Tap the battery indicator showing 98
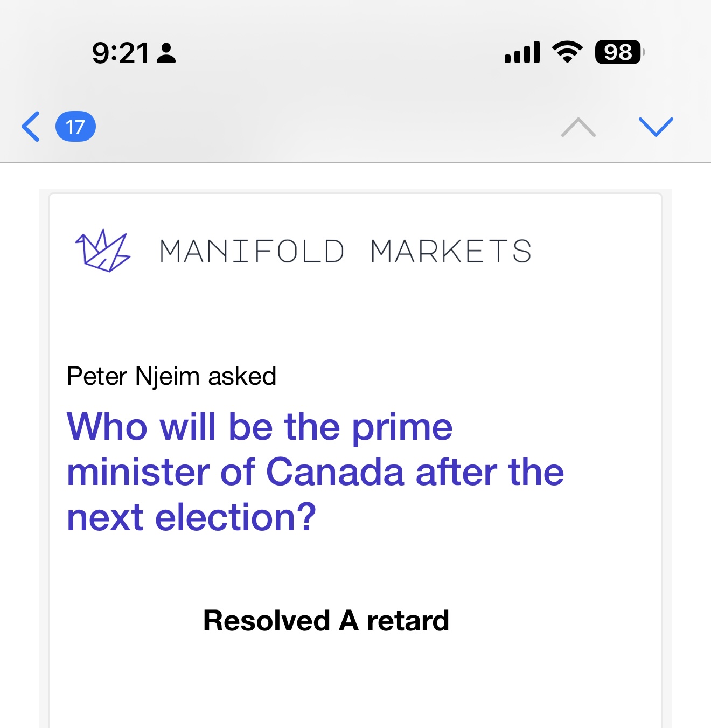Image resolution: width=711 pixels, height=728 pixels. (619, 52)
